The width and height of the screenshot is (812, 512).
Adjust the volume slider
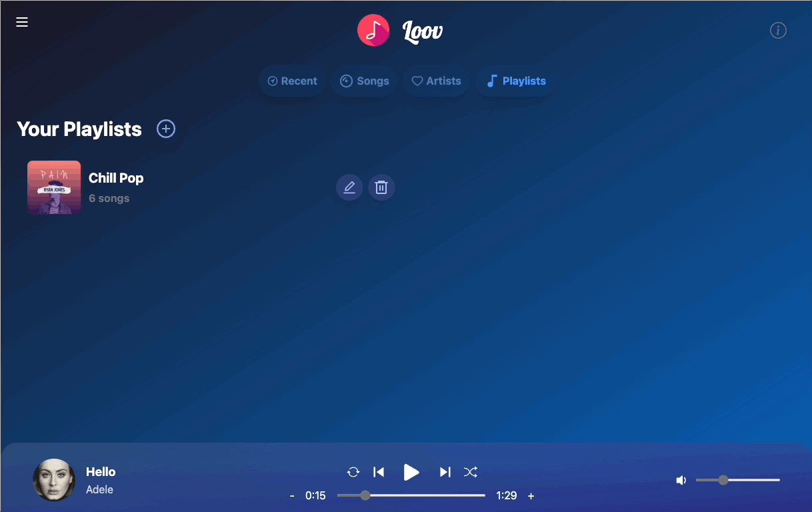tap(738, 480)
